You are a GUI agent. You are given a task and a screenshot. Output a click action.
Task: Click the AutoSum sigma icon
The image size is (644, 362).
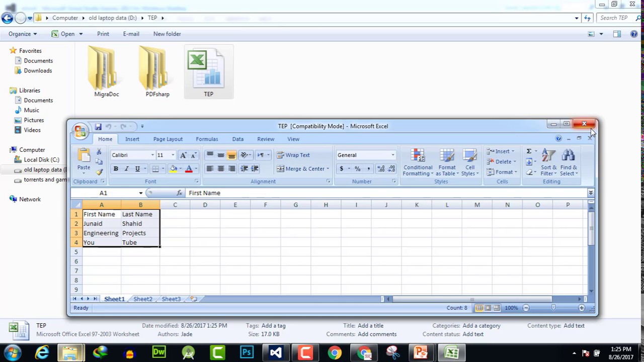click(x=529, y=151)
